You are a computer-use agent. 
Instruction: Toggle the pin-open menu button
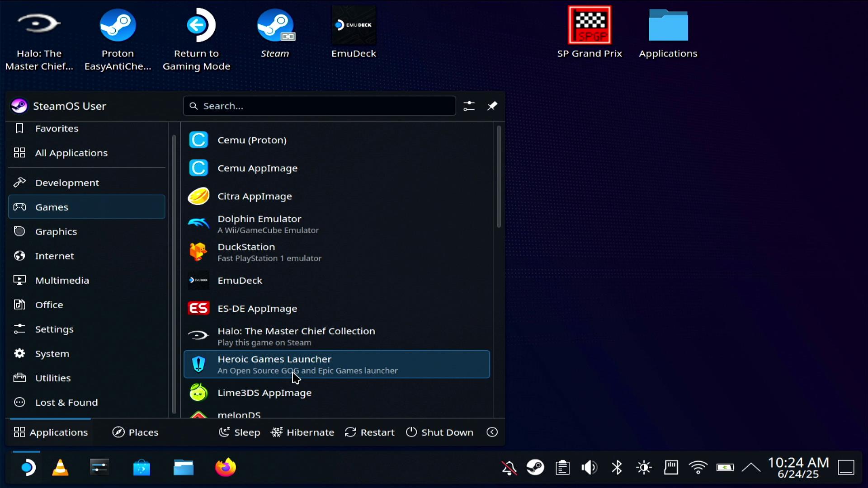click(492, 106)
